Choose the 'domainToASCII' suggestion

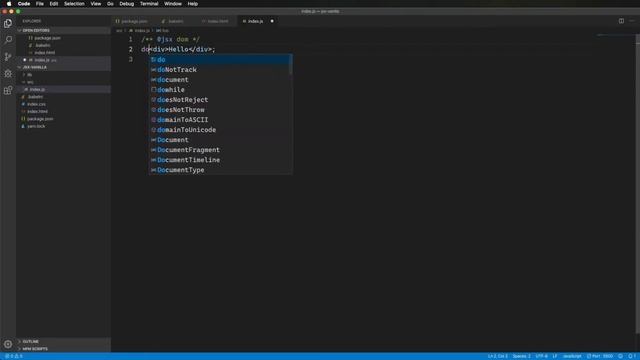click(x=220, y=120)
